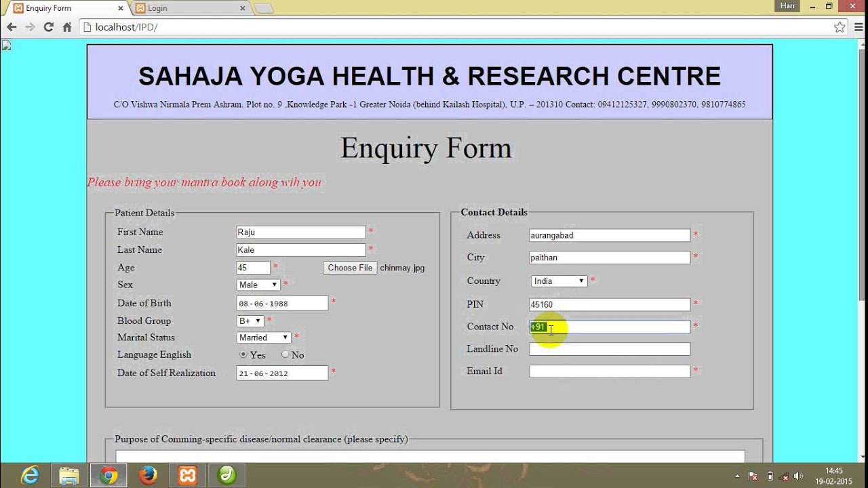
Task: Click the Address field with aurangabad
Action: pyautogui.click(x=610, y=235)
